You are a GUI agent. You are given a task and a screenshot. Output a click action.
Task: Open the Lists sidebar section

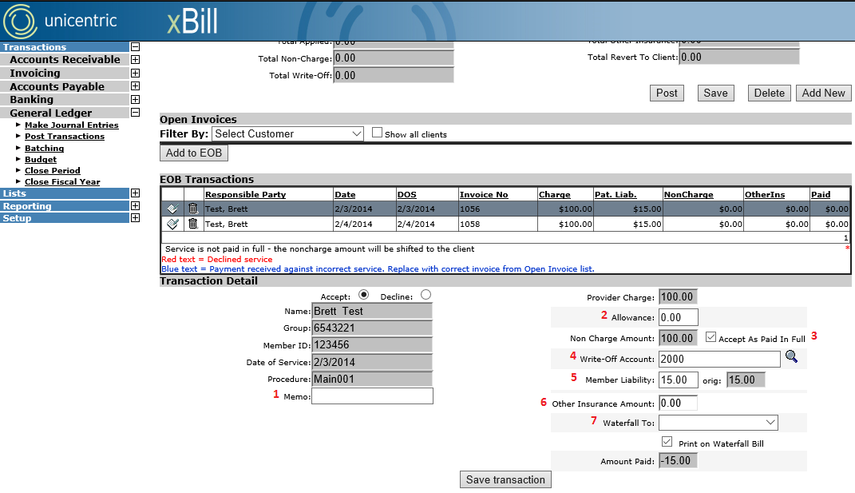[x=14, y=194]
